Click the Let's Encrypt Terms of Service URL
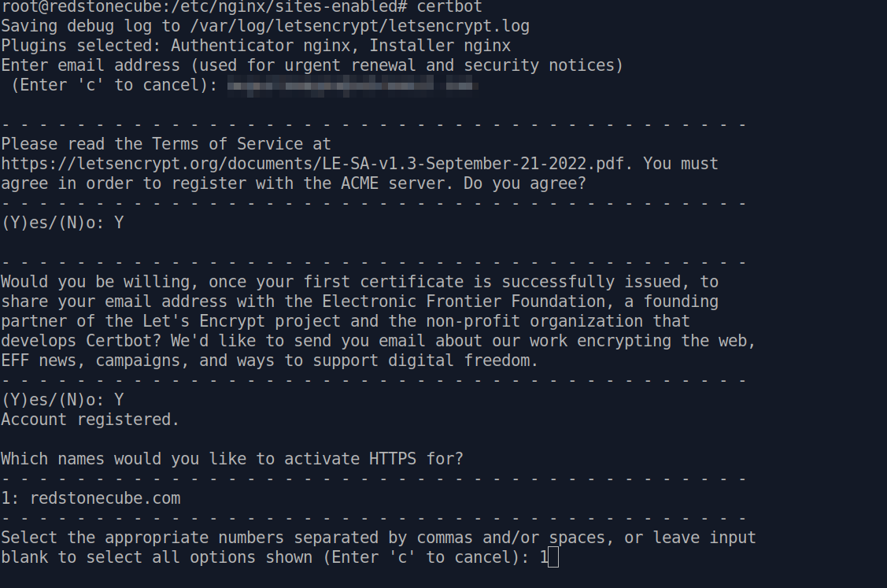This screenshot has width=887, height=588. click(x=312, y=164)
